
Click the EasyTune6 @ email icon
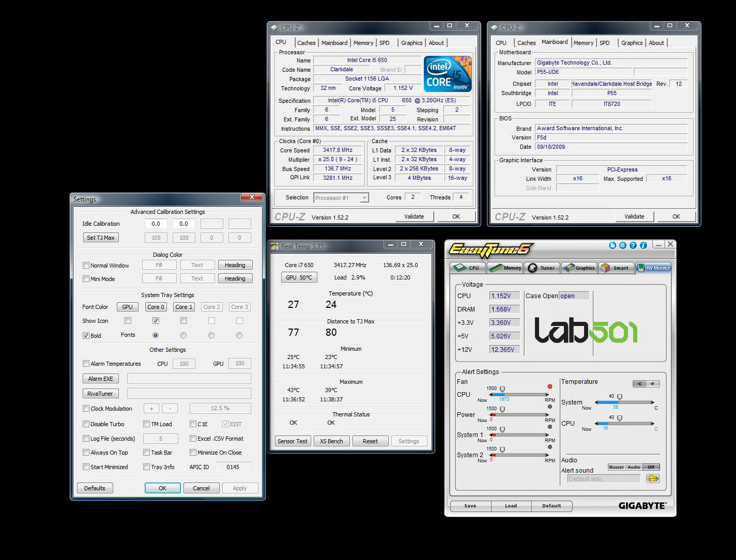click(623, 245)
